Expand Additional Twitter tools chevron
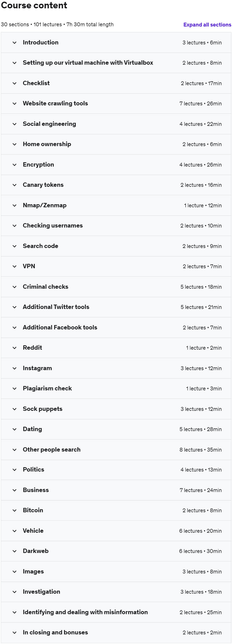Screen dimensions: 232x644 (15, 307)
